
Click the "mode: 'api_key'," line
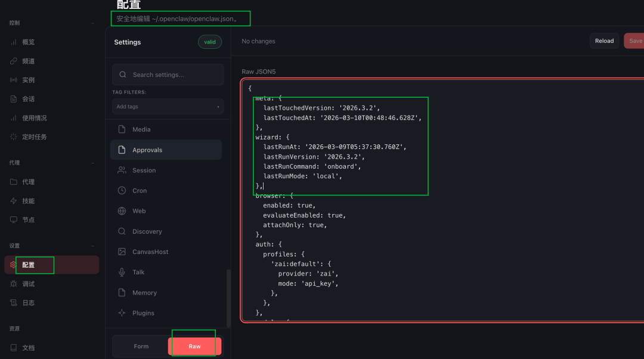(308, 283)
